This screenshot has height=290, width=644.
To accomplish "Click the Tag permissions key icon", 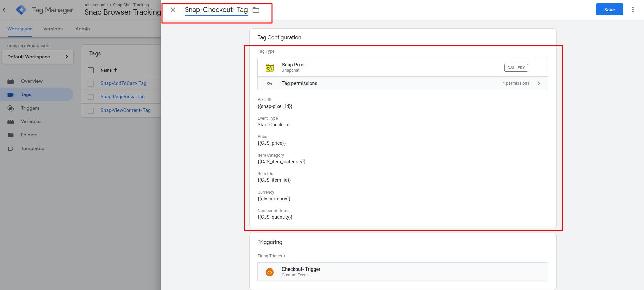I will point(270,83).
